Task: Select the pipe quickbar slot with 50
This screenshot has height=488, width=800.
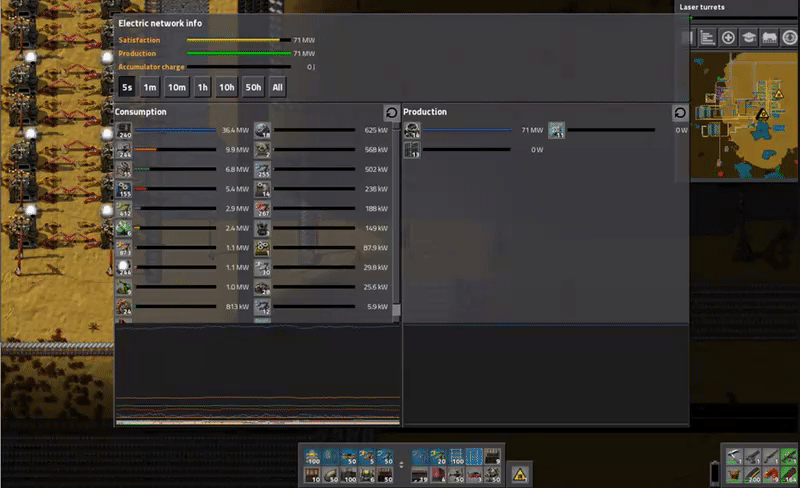Action: point(331,475)
